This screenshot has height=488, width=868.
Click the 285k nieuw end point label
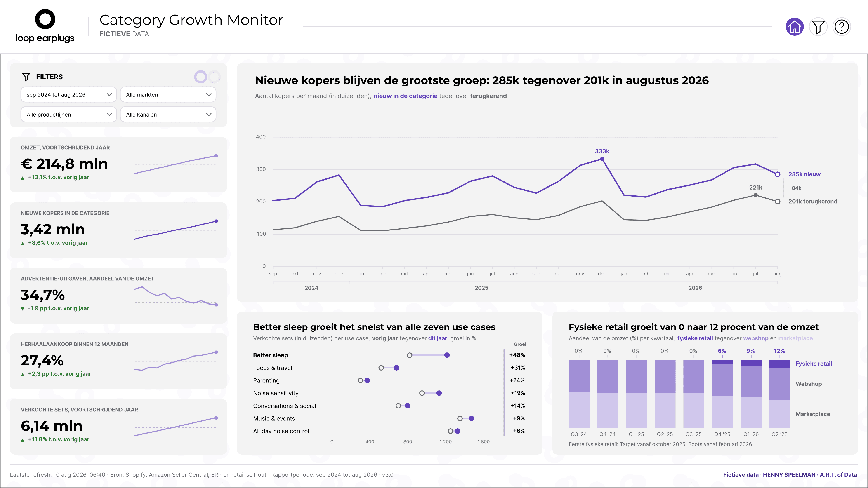click(x=804, y=174)
